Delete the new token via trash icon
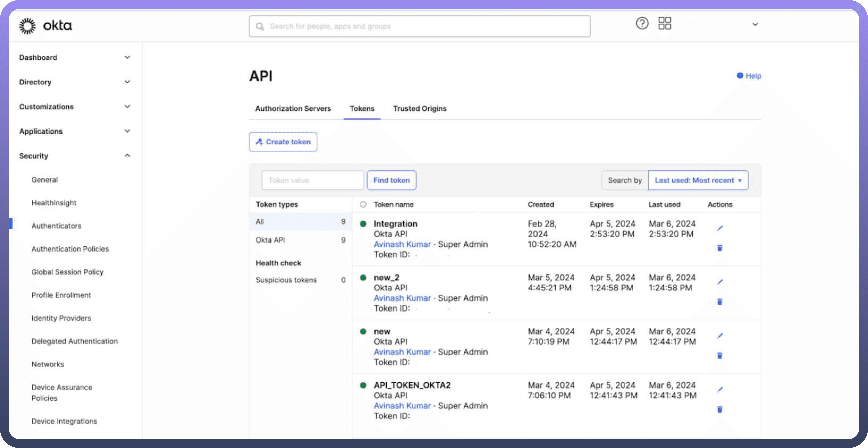The image size is (868, 448). 720,356
